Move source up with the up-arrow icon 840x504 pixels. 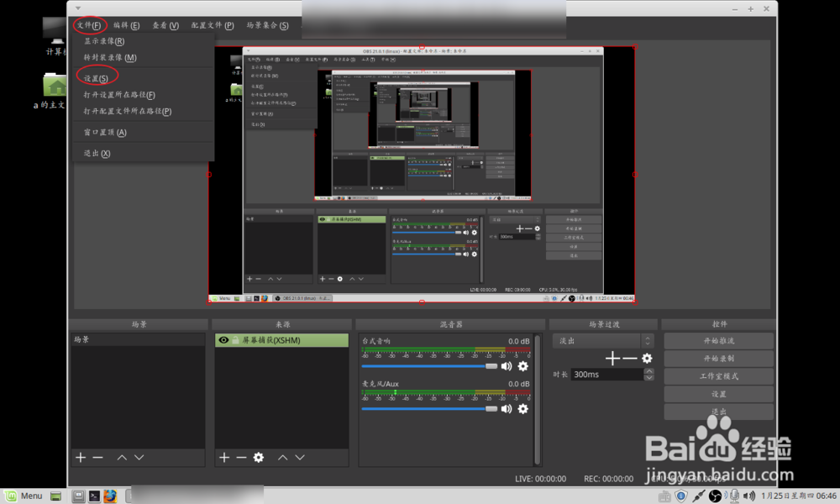click(x=283, y=458)
